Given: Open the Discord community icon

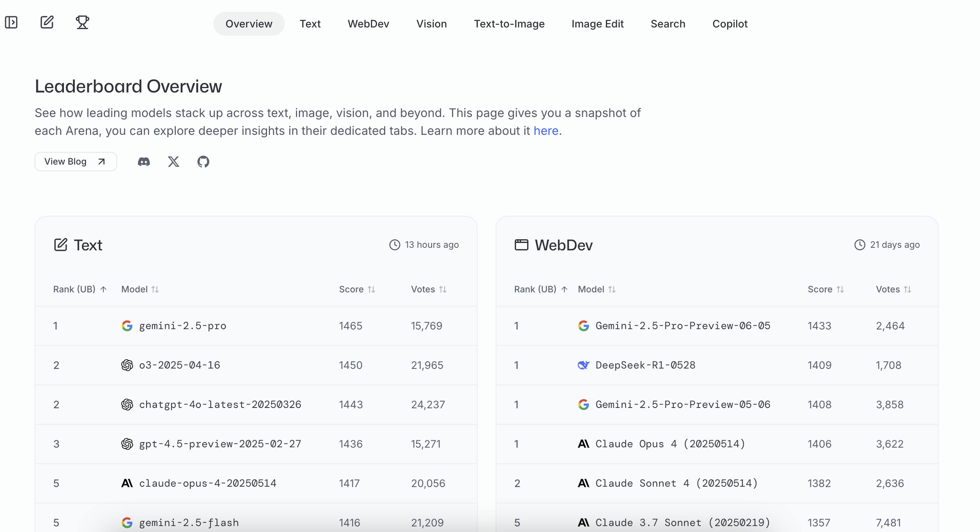Looking at the screenshot, I should pos(144,162).
